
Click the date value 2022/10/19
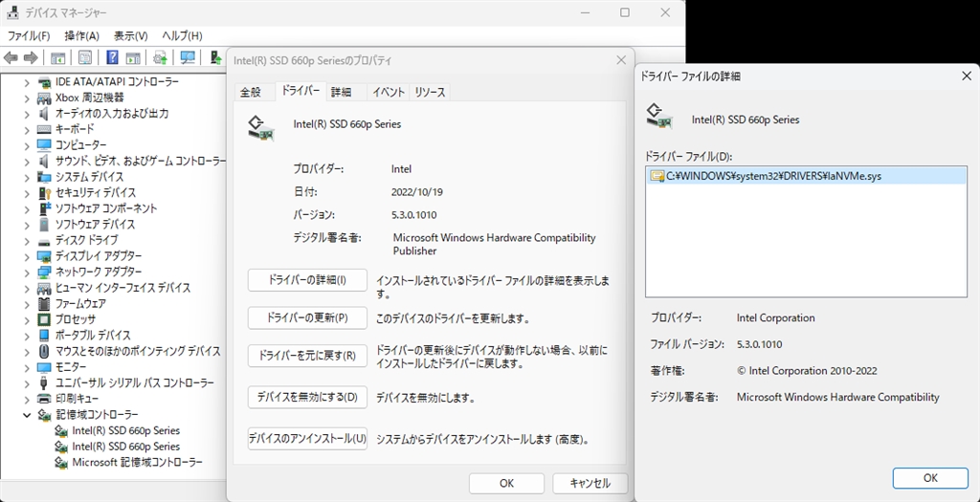click(417, 192)
